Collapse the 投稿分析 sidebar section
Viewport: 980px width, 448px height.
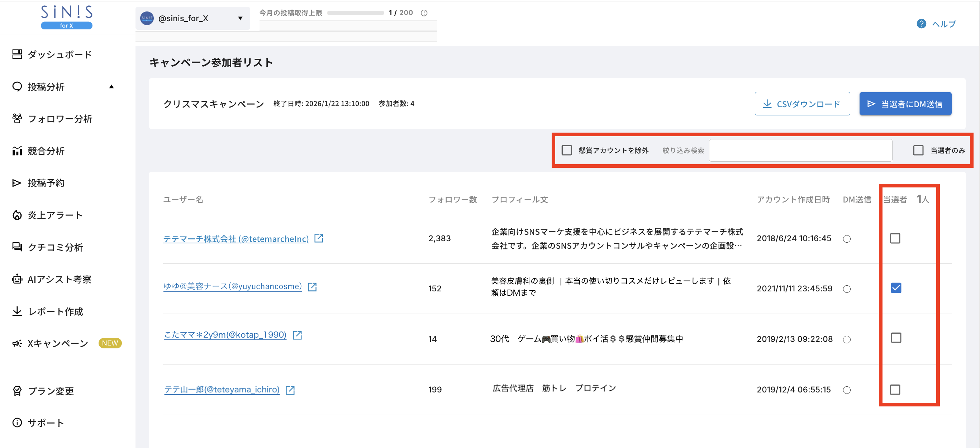pyautogui.click(x=111, y=86)
